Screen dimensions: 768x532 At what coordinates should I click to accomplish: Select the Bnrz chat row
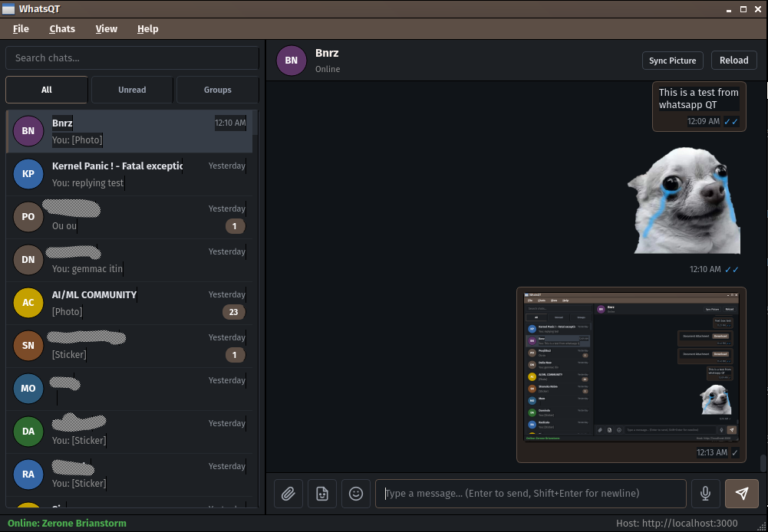click(x=130, y=131)
